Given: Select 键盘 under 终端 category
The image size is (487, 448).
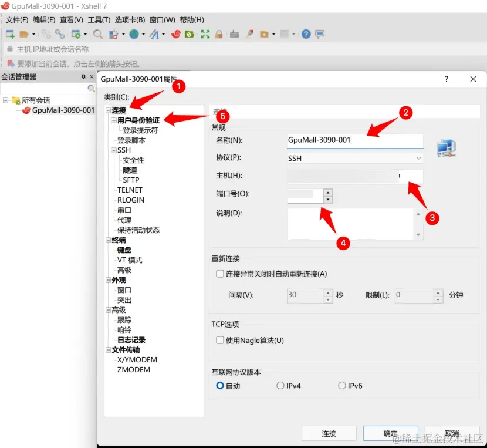Looking at the screenshot, I should point(124,250).
